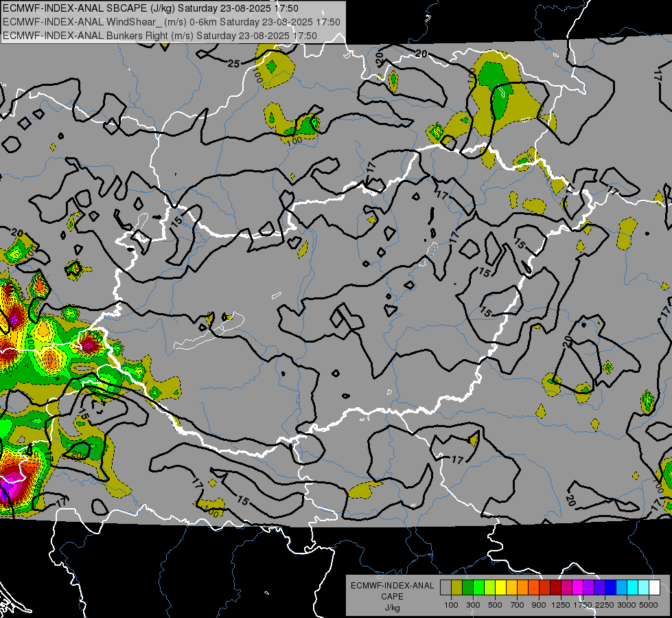The height and width of the screenshot is (618, 672).
Task: Select the WindShear 0-6km title line
Action: (172, 22)
